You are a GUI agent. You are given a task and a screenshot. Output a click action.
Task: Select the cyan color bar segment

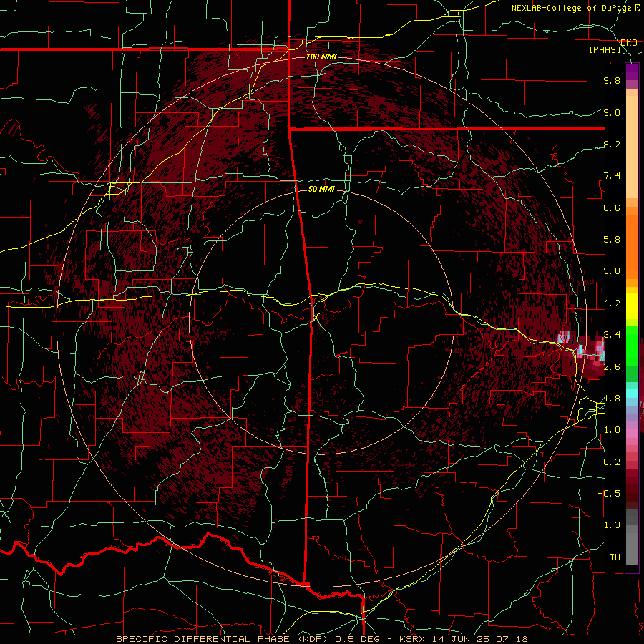(632, 394)
